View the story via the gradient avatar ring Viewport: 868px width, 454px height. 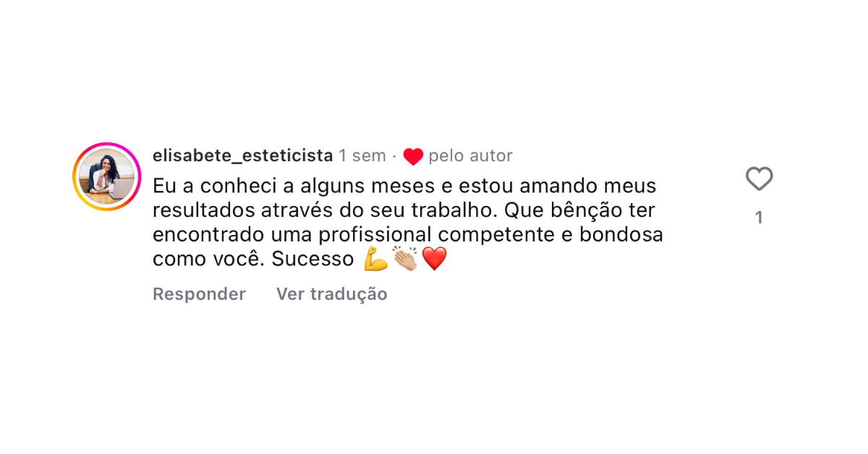[x=106, y=177]
